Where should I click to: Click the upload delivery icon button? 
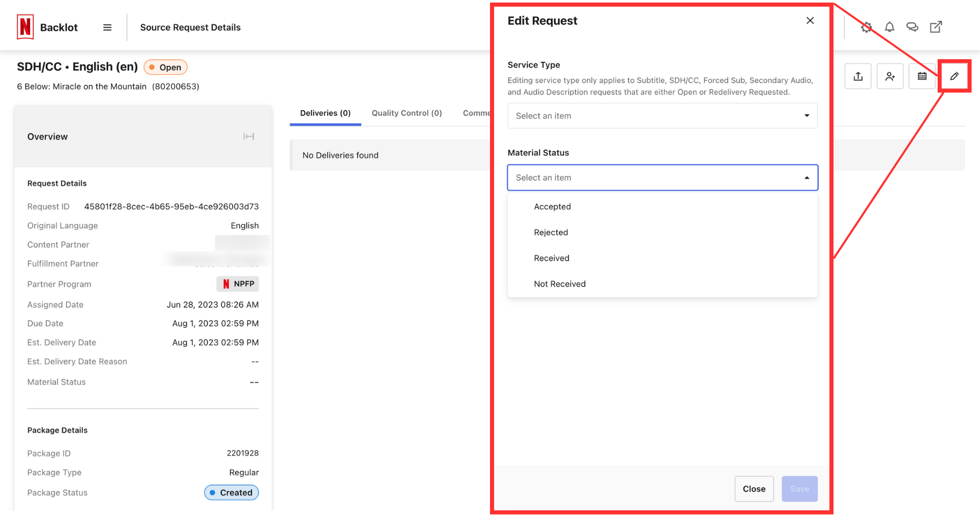pyautogui.click(x=858, y=76)
